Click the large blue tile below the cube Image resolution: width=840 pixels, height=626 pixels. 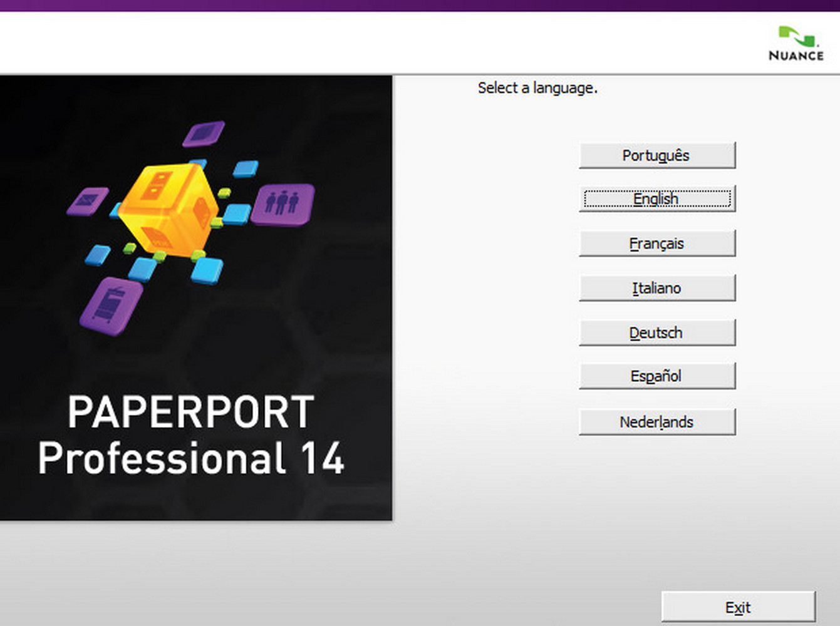[207, 270]
